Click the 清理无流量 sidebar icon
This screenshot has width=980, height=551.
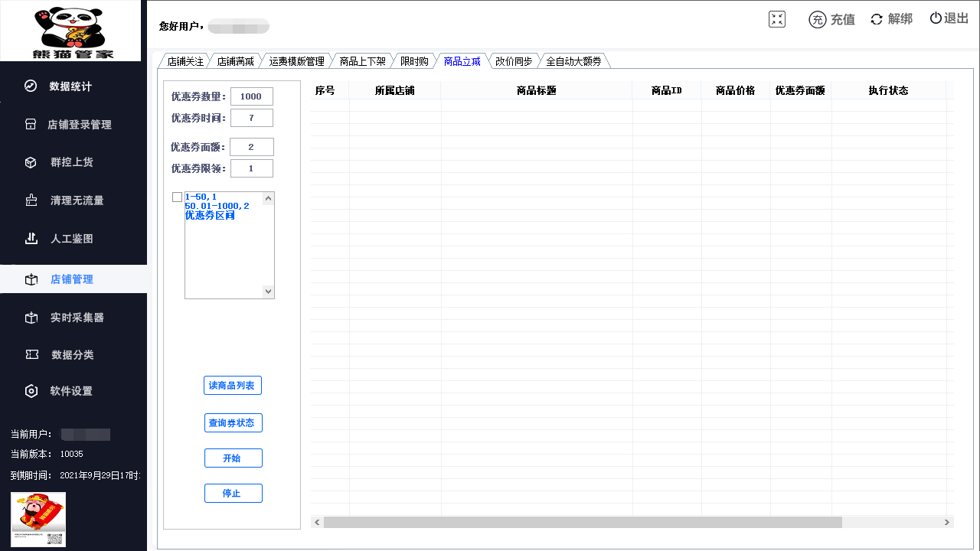31,201
